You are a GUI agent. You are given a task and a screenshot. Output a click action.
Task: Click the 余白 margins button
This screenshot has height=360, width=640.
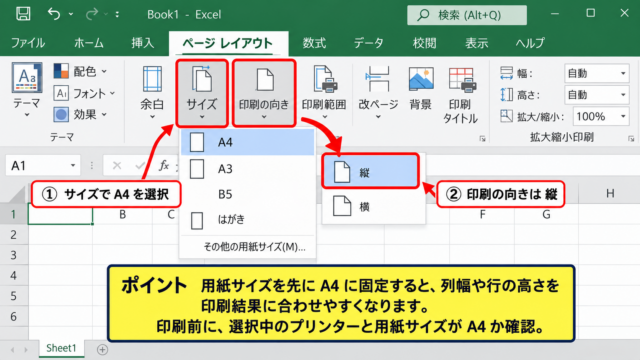pyautogui.click(x=152, y=92)
